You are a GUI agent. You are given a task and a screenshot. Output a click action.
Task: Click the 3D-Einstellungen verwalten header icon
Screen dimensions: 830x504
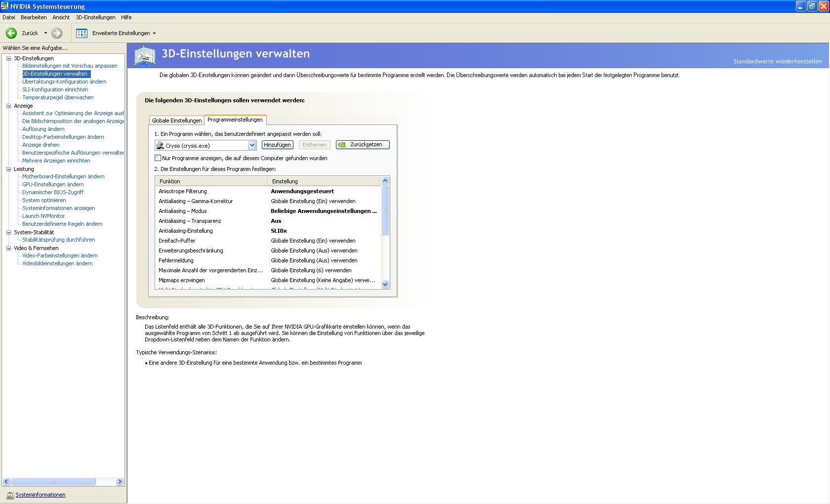(145, 55)
